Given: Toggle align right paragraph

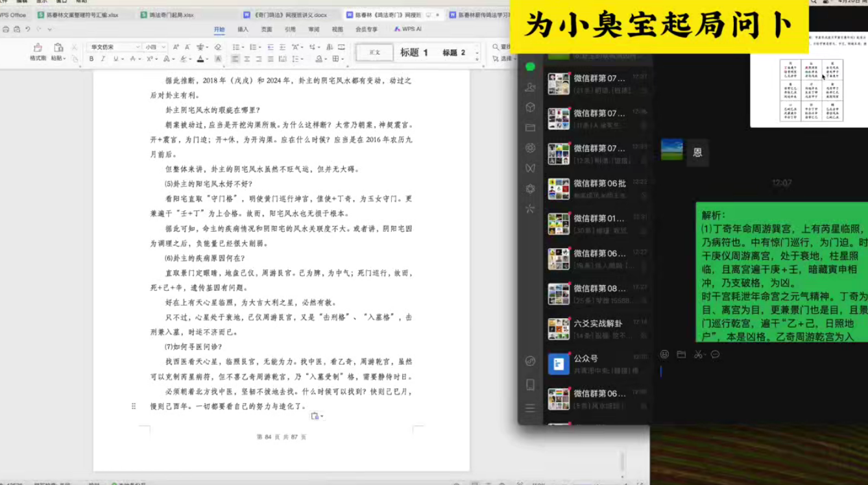Looking at the screenshot, I should click(x=259, y=59).
